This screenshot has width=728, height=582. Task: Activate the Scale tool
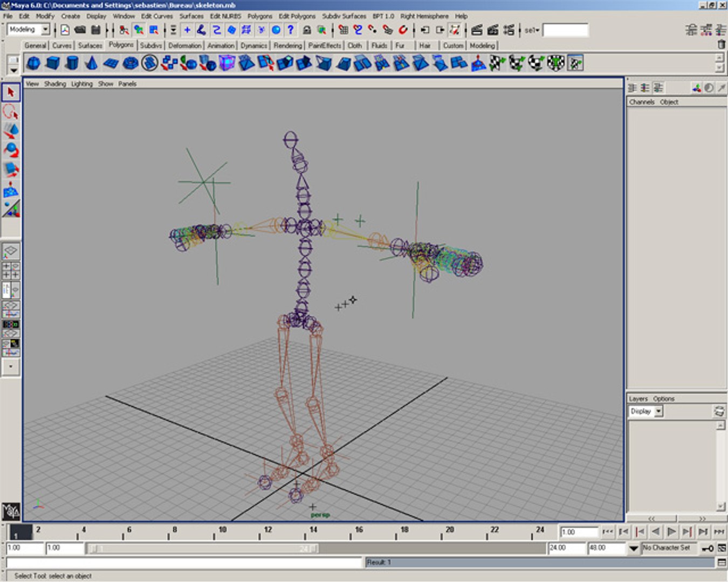point(10,170)
